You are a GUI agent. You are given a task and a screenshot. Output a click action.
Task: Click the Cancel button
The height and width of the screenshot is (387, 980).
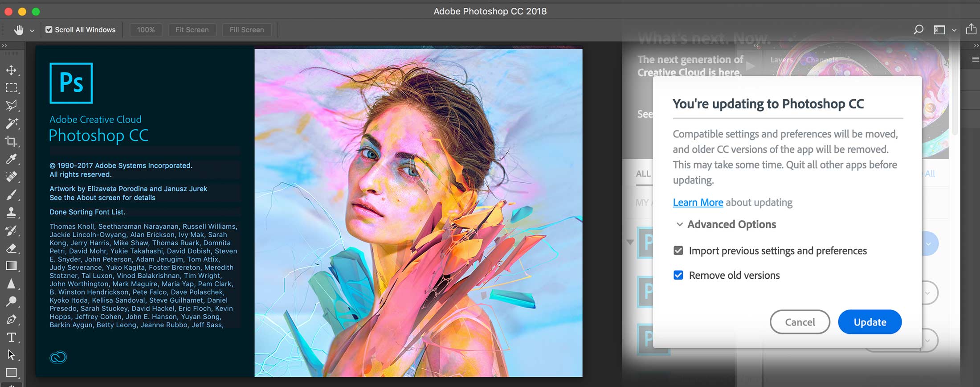[x=800, y=322]
